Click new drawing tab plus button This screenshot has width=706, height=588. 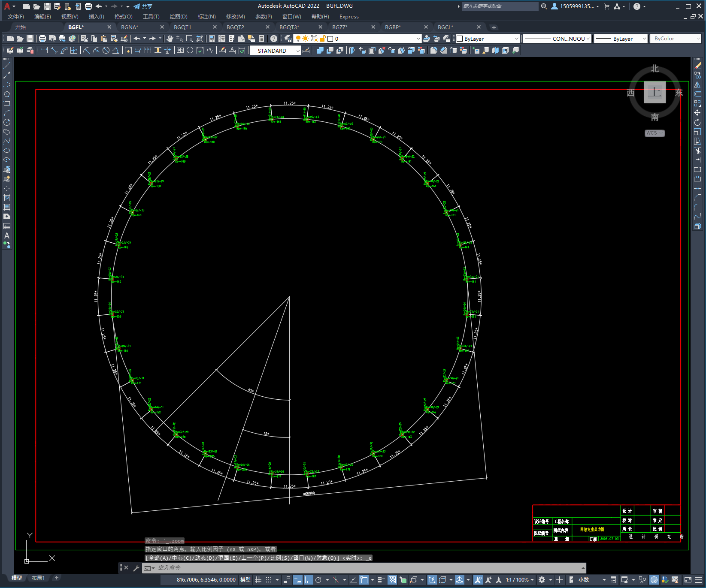pos(494,27)
